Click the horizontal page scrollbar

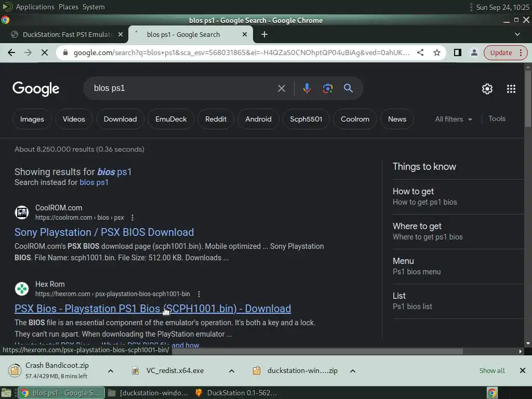click(x=317, y=352)
